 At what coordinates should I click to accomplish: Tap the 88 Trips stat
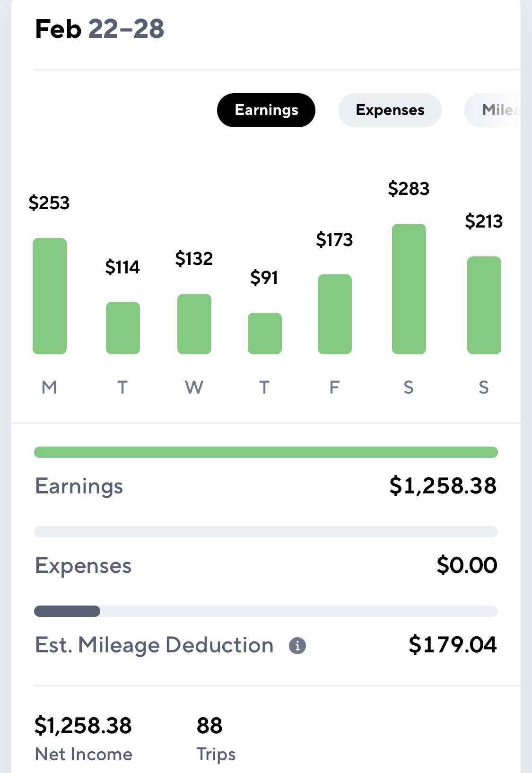pos(216,738)
